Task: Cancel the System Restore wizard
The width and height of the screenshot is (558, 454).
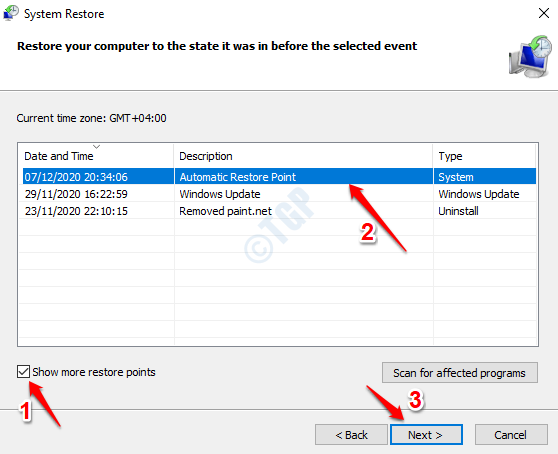Action: point(511,434)
